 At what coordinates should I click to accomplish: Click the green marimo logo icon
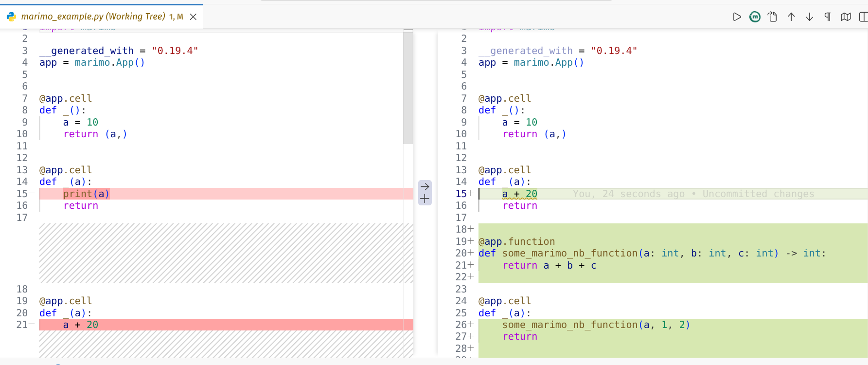[x=755, y=17]
